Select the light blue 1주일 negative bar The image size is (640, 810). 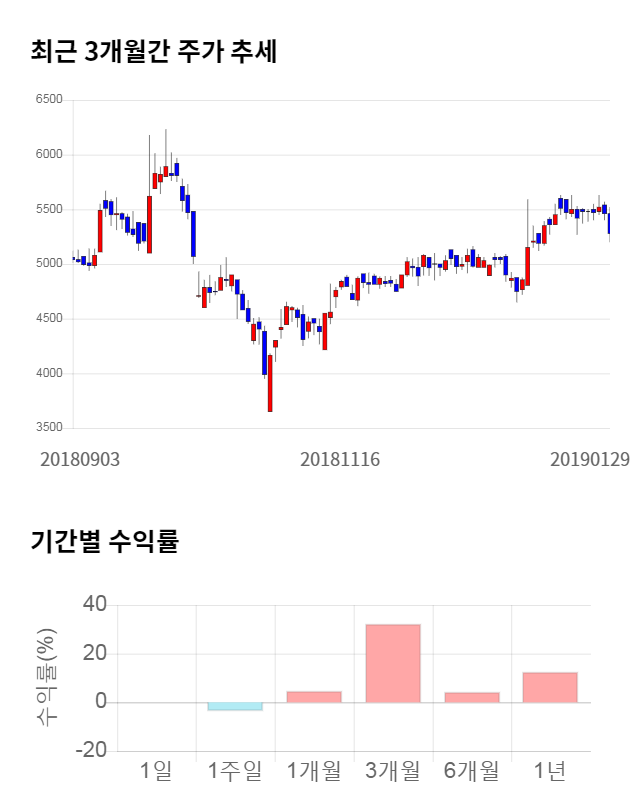(235, 706)
